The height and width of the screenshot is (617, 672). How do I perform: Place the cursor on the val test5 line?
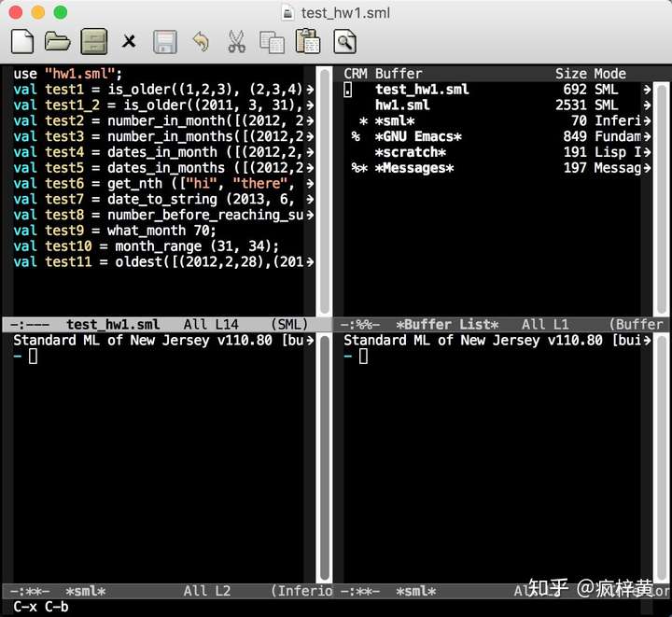click(163, 168)
